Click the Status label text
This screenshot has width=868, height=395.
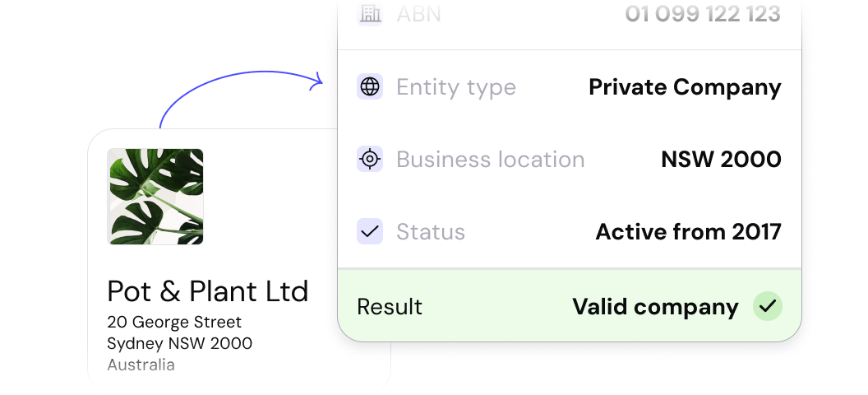click(x=431, y=232)
